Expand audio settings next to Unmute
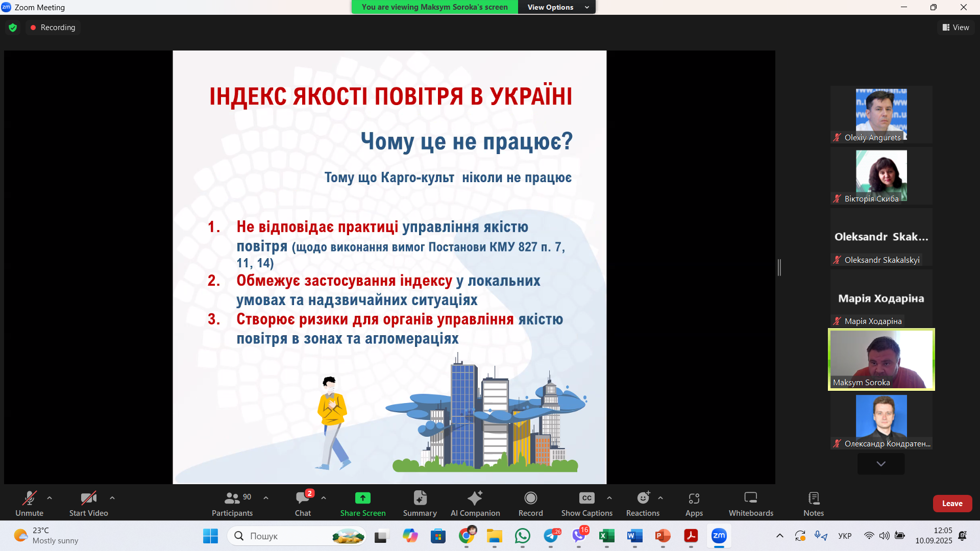The height and width of the screenshot is (551, 980). [x=49, y=498]
